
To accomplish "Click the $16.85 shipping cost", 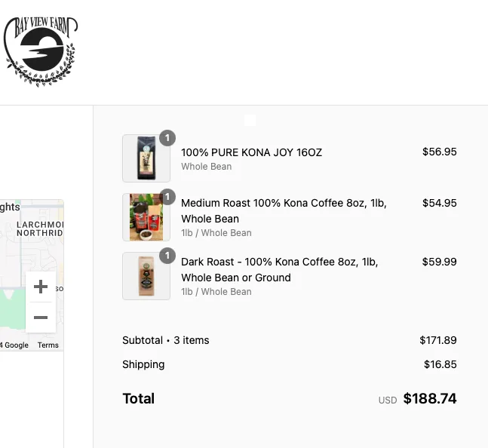I will coord(440,364).
